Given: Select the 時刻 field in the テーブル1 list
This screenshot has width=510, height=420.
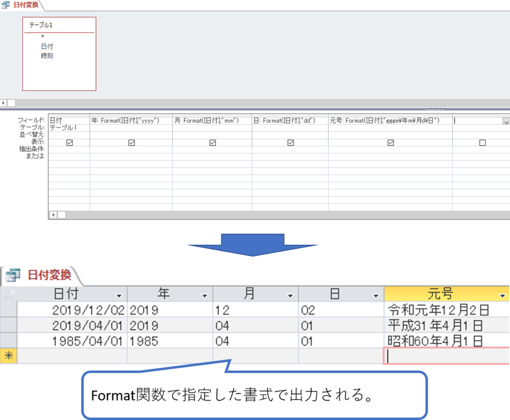Looking at the screenshot, I should pos(47,56).
